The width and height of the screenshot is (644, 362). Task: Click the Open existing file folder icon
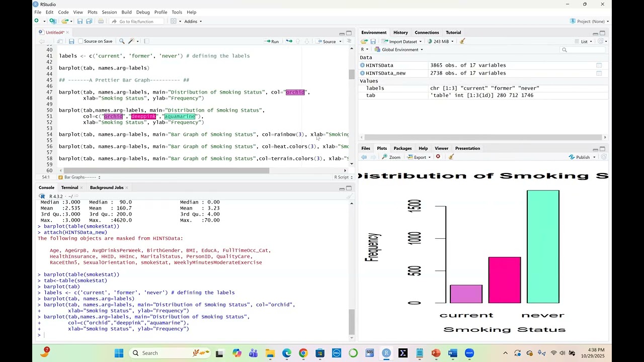point(64,21)
